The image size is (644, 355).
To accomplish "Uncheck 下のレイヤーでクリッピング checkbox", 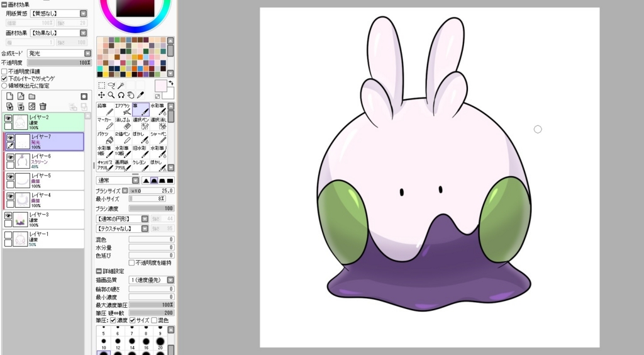I will (x=4, y=79).
